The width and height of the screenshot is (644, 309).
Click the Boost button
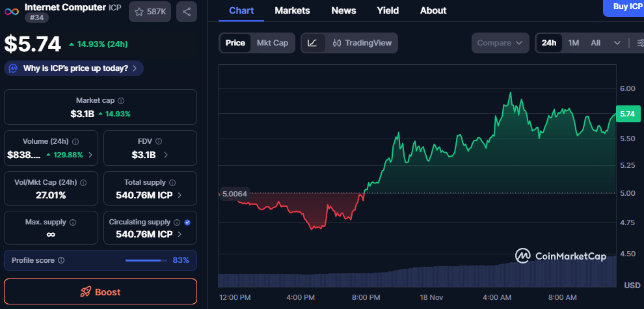click(x=100, y=292)
